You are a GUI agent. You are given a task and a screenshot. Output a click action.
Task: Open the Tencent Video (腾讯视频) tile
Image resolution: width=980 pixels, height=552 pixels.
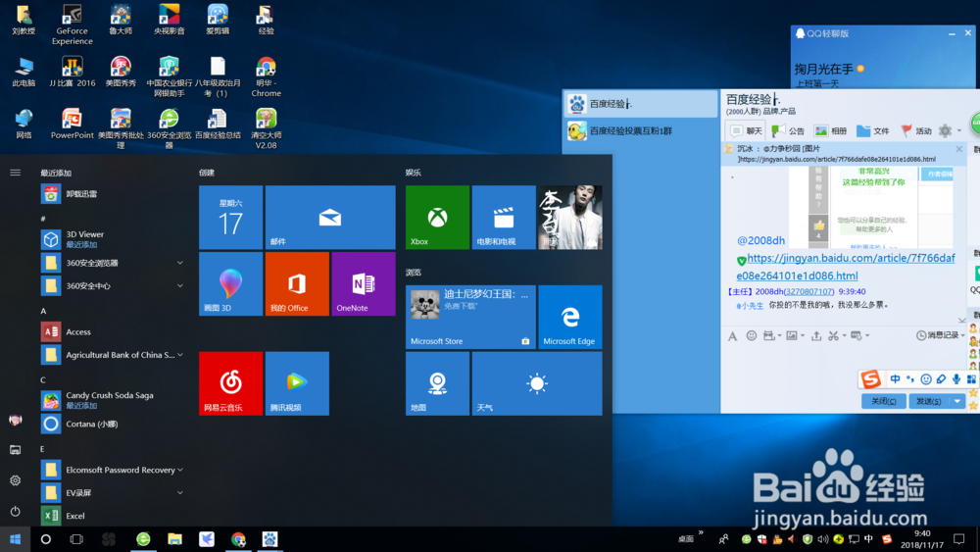(297, 383)
